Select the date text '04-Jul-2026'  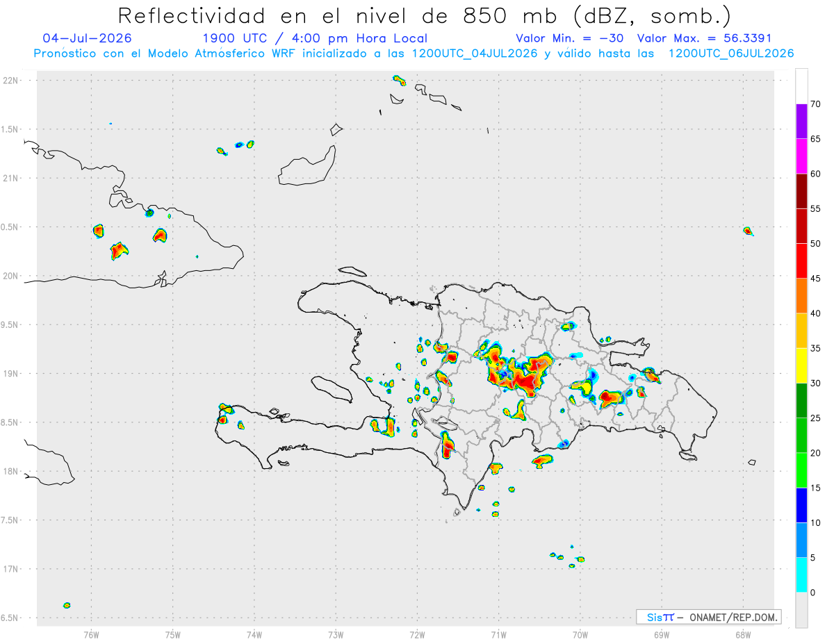pos(87,38)
